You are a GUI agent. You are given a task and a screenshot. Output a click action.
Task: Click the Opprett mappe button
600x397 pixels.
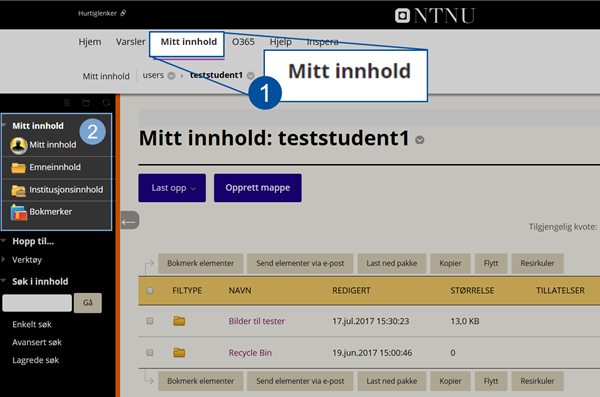(258, 188)
